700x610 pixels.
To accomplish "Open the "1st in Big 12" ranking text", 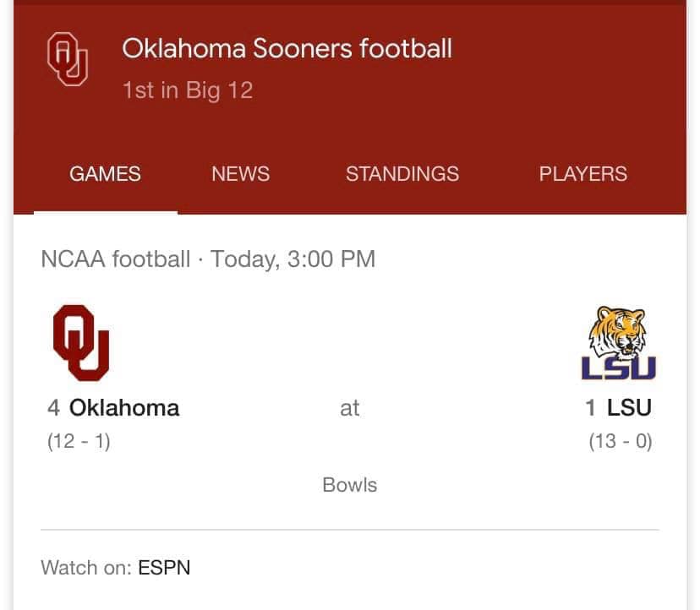I will pos(187,90).
